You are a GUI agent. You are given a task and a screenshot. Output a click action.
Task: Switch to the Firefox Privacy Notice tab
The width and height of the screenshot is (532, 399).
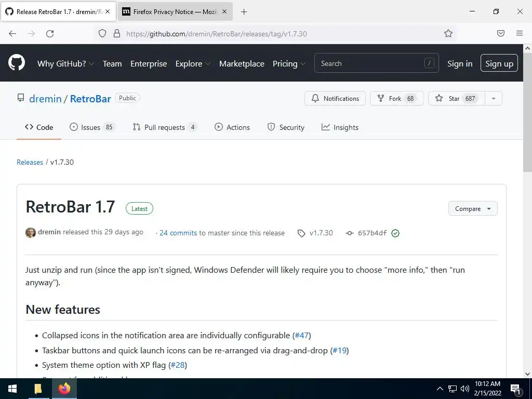[x=175, y=12]
